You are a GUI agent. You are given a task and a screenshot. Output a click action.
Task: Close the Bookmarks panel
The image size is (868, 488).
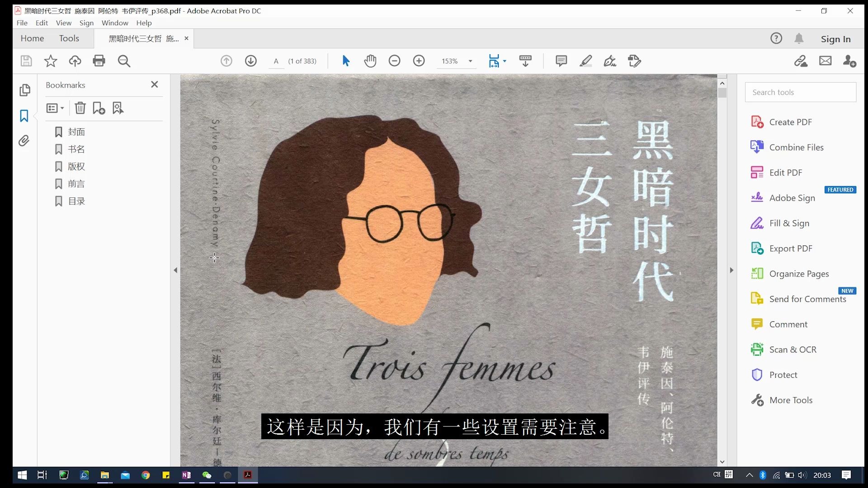(x=155, y=84)
